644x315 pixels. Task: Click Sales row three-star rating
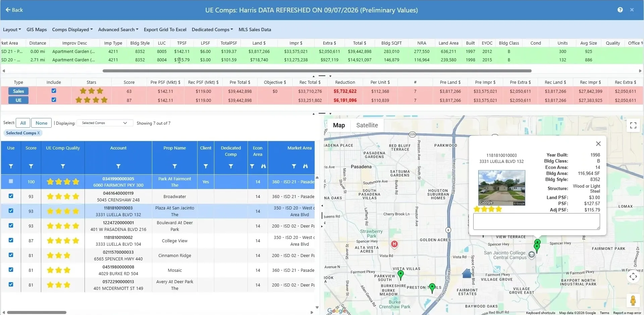pos(91,91)
